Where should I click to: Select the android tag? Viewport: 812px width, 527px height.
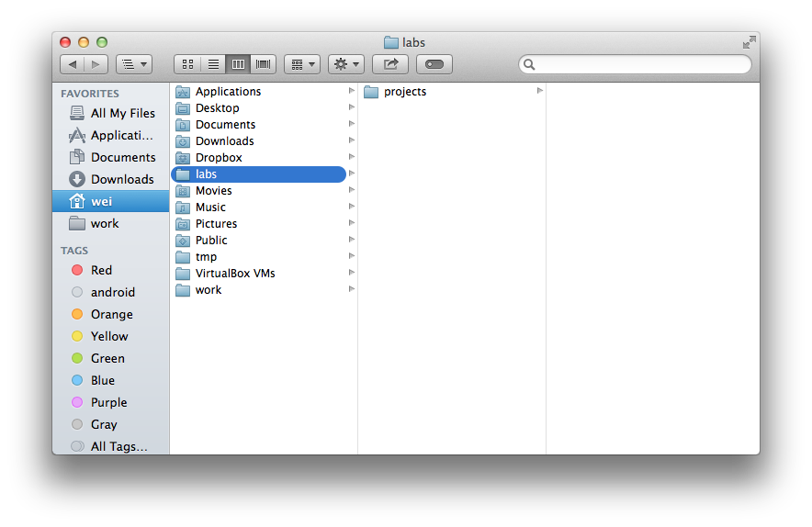click(x=112, y=293)
